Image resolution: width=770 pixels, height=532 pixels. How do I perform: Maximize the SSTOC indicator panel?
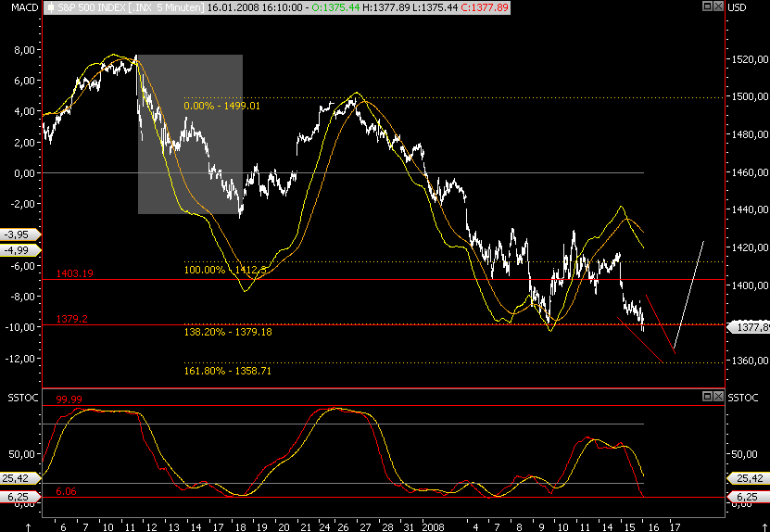tap(708, 396)
